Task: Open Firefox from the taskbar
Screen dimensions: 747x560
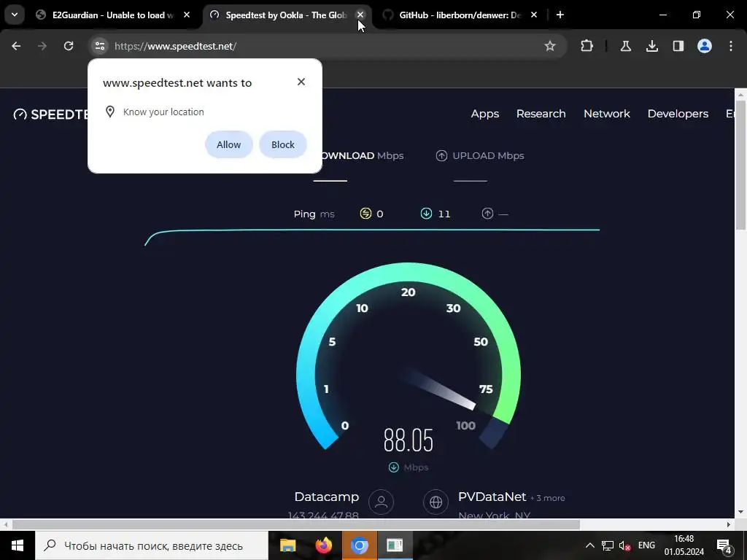Action: pos(324,545)
